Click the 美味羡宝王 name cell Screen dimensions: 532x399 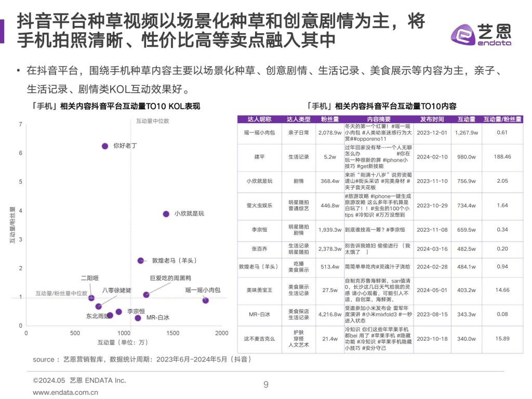click(x=259, y=290)
